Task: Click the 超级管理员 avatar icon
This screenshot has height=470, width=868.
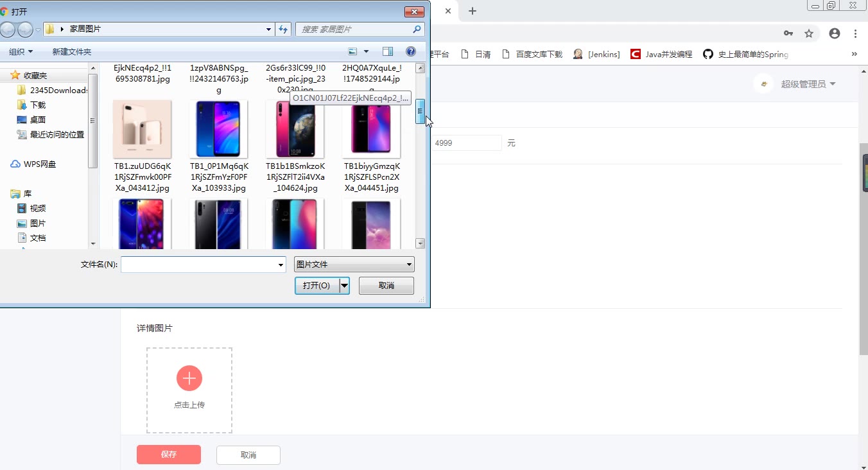Action: tap(763, 84)
